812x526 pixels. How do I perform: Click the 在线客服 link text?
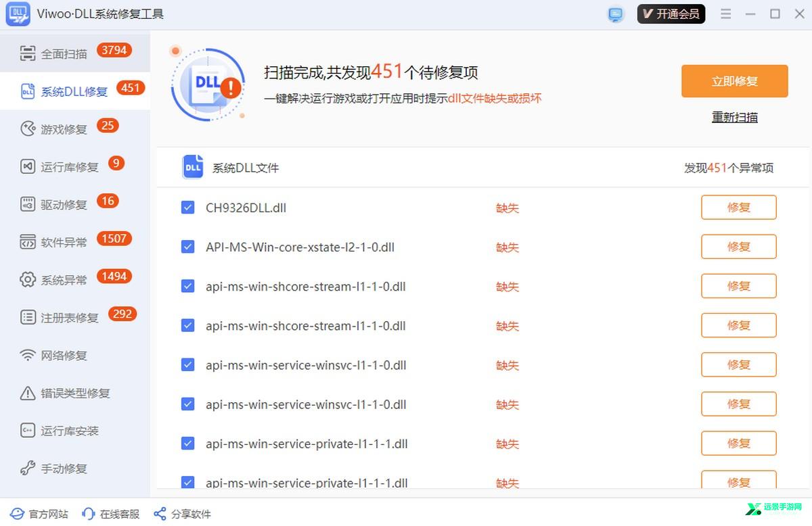click(120, 514)
